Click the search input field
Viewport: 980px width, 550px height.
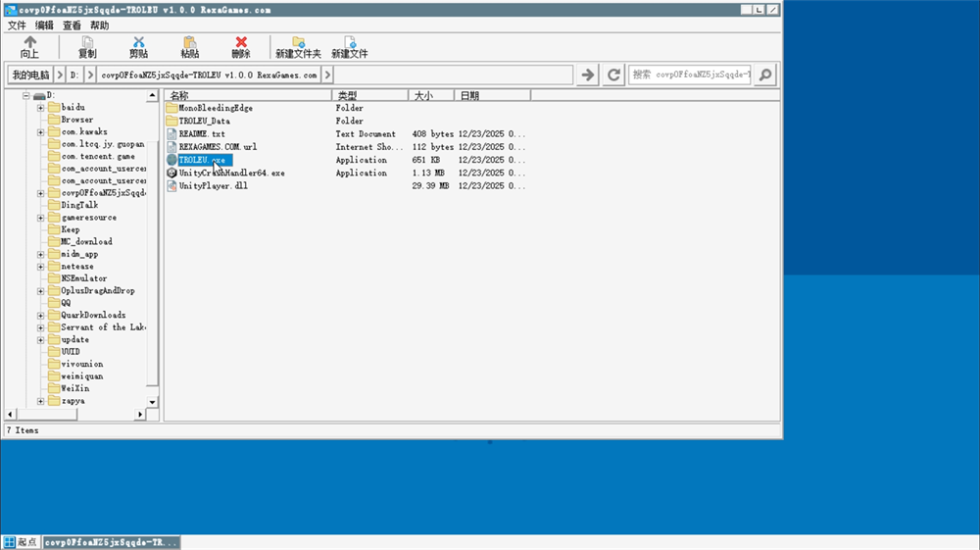point(690,75)
